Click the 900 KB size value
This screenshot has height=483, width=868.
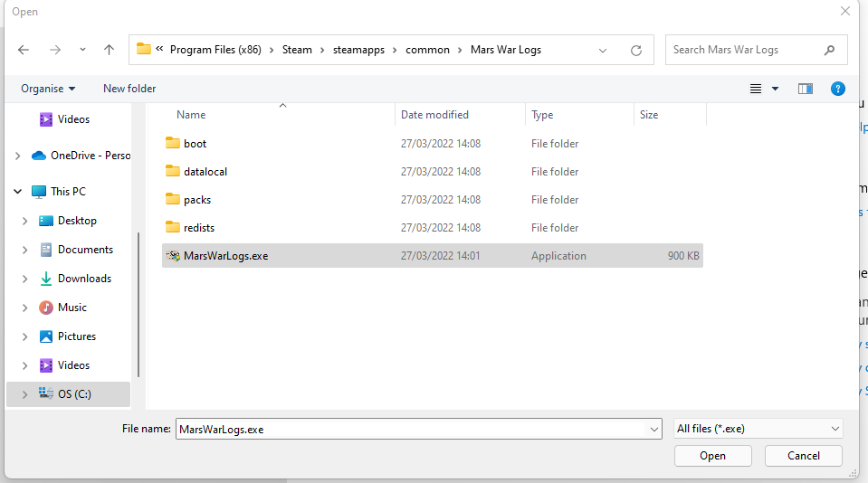[683, 256]
